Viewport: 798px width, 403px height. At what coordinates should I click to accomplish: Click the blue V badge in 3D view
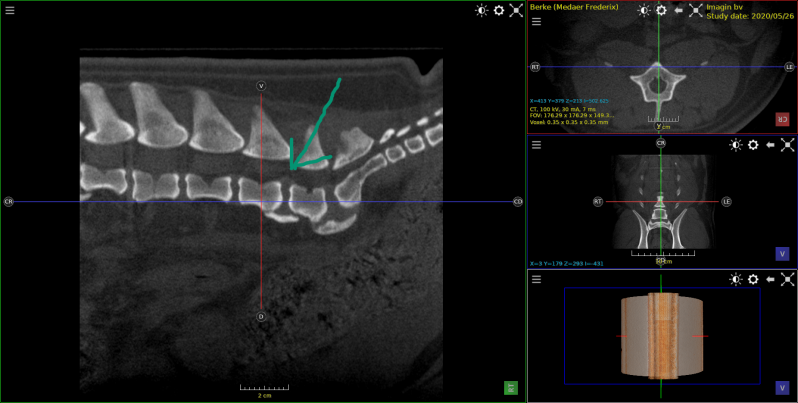(782, 388)
